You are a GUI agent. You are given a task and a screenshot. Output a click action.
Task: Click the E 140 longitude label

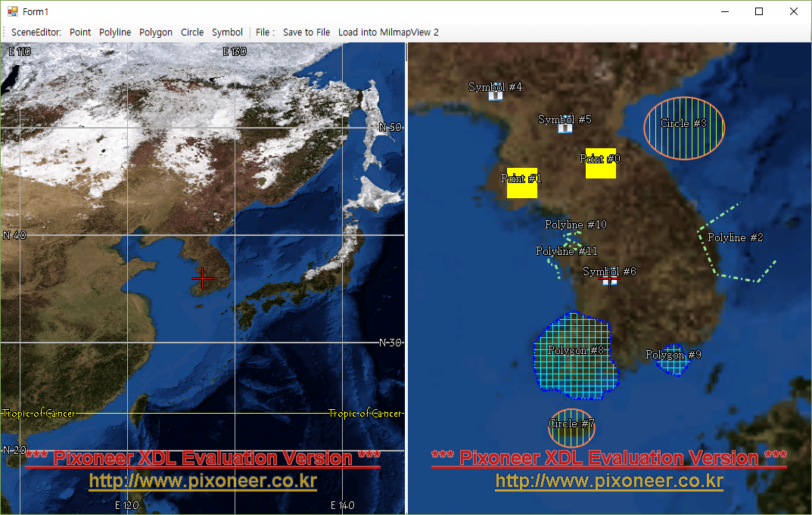pyautogui.click(x=342, y=505)
